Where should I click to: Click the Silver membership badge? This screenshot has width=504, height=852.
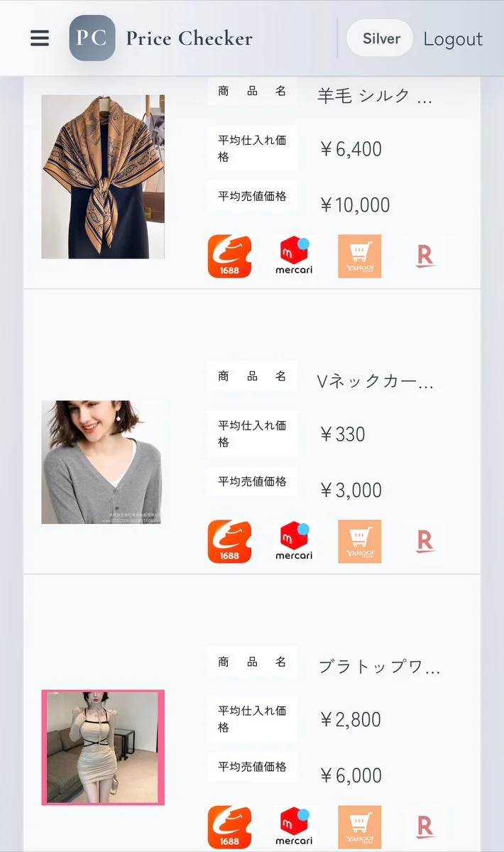coord(380,39)
